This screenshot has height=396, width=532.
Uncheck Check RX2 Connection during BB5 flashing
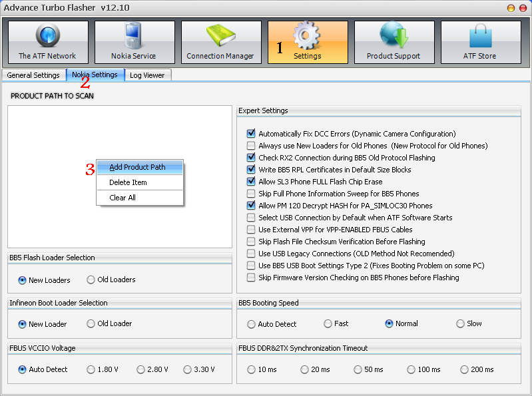point(251,158)
